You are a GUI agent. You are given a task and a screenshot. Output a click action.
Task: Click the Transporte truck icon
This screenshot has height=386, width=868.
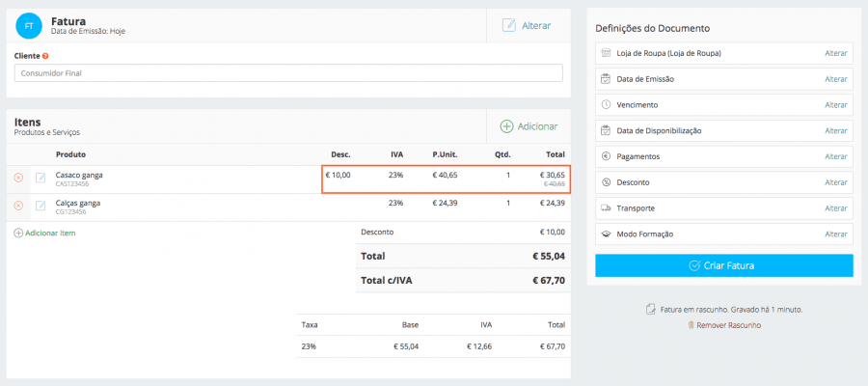(606, 208)
